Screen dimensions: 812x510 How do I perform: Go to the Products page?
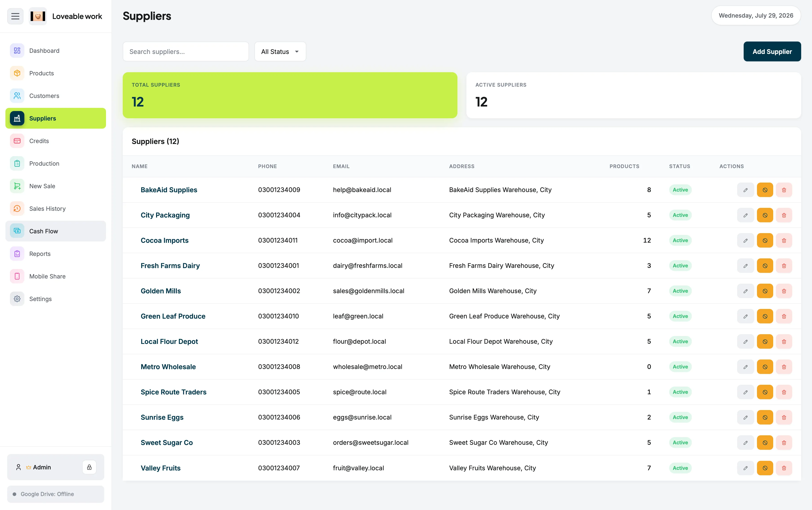pyautogui.click(x=56, y=73)
